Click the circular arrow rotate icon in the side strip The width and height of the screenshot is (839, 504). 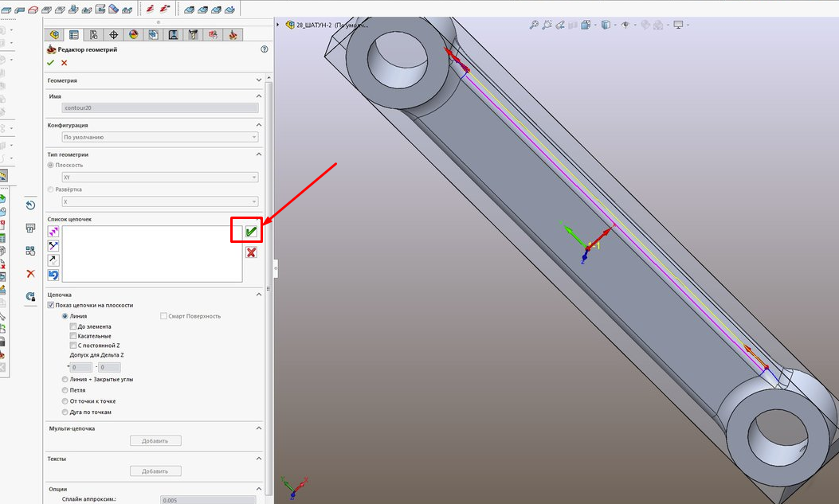click(30, 205)
